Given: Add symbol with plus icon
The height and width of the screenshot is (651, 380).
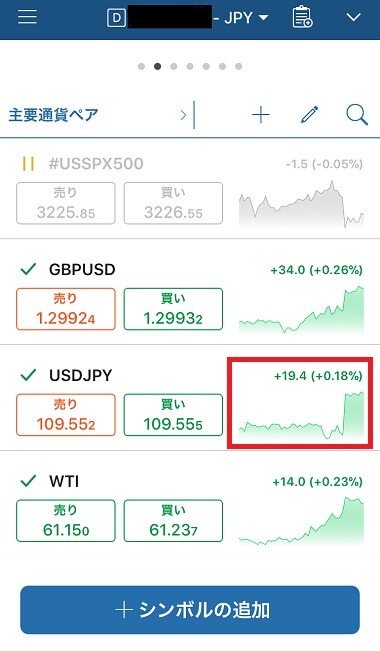Looking at the screenshot, I should [x=261, y=115].
